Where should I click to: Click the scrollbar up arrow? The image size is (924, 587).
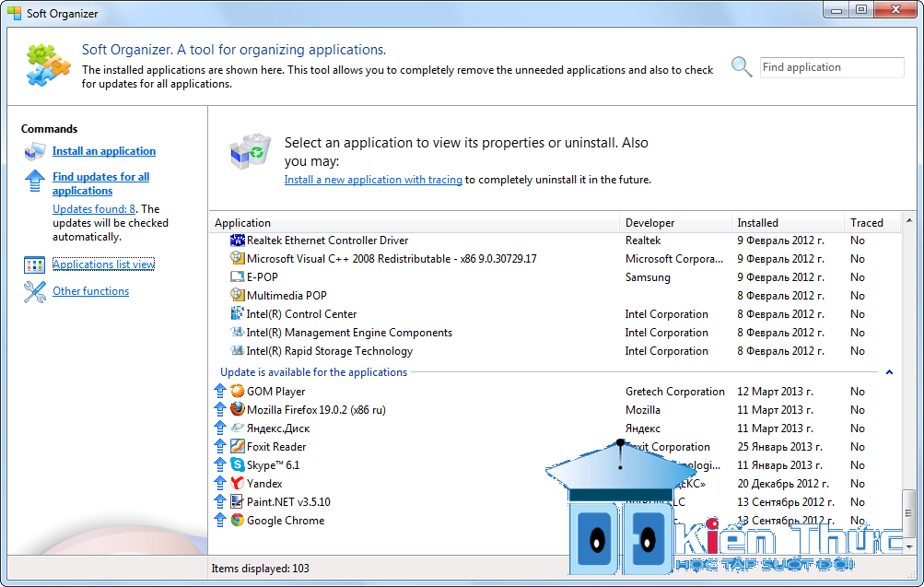pyautogui.click(x=909, y=220)
